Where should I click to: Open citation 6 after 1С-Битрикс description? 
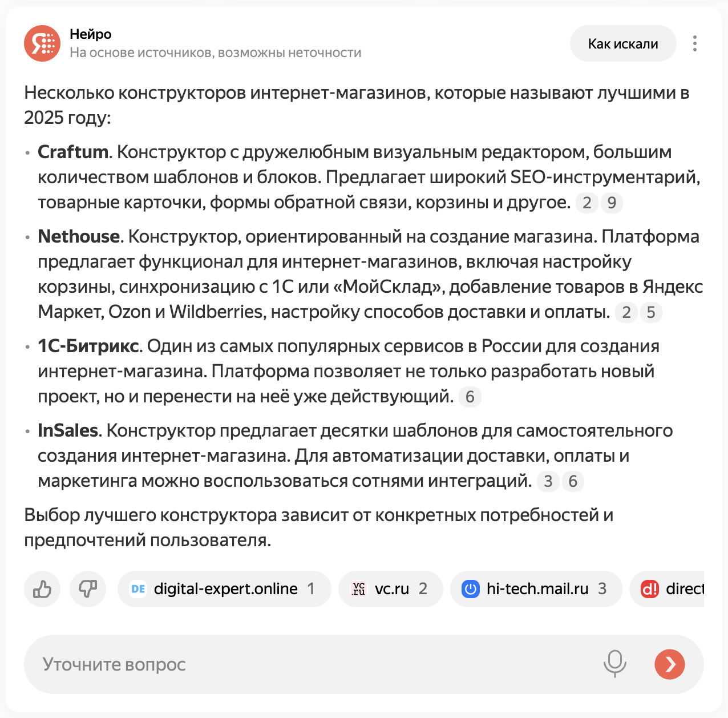(x=470, y=397)
